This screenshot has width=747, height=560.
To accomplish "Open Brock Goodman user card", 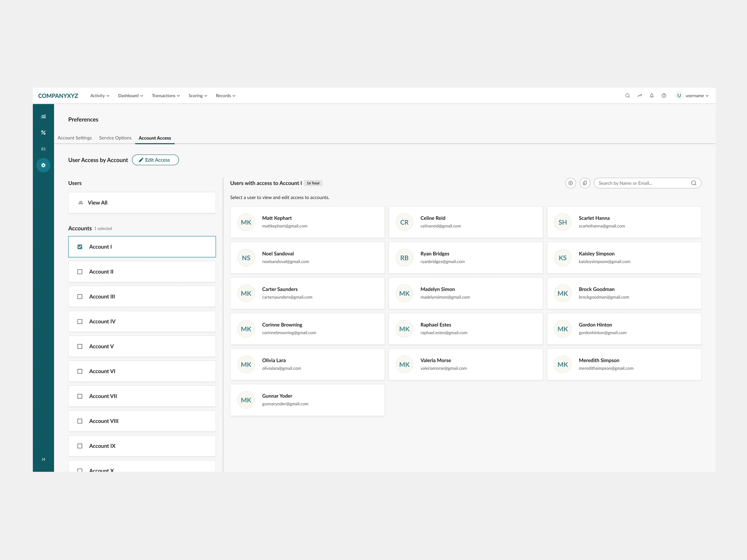I will point(624,293).
